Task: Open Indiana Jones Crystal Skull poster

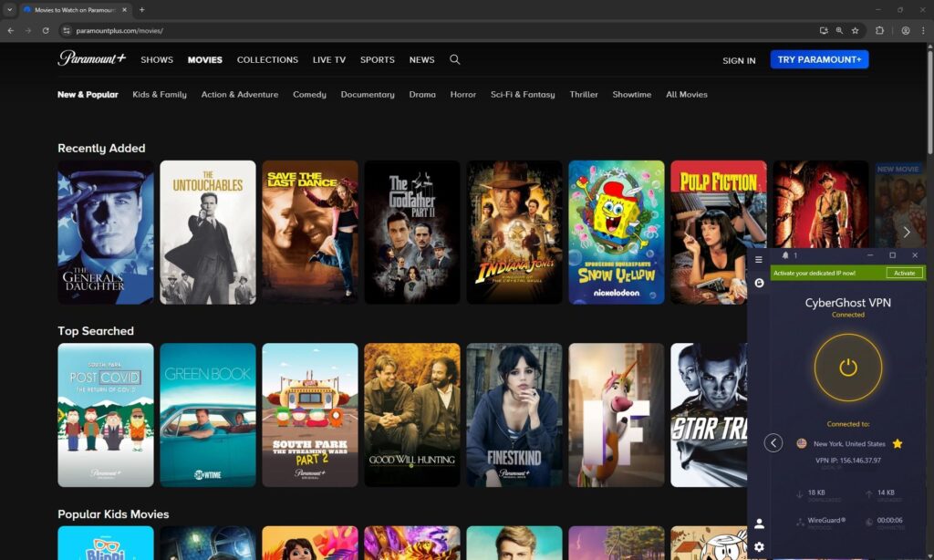Action: [514, 233]
